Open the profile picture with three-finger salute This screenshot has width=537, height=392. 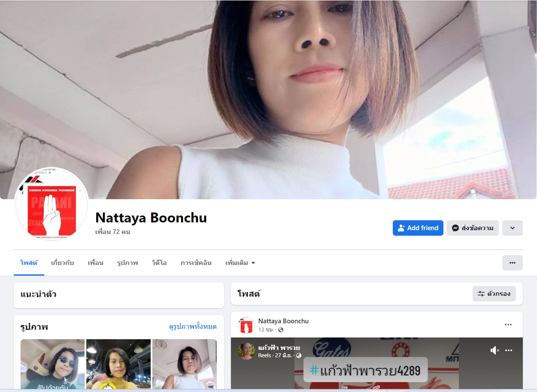(52, 204)
